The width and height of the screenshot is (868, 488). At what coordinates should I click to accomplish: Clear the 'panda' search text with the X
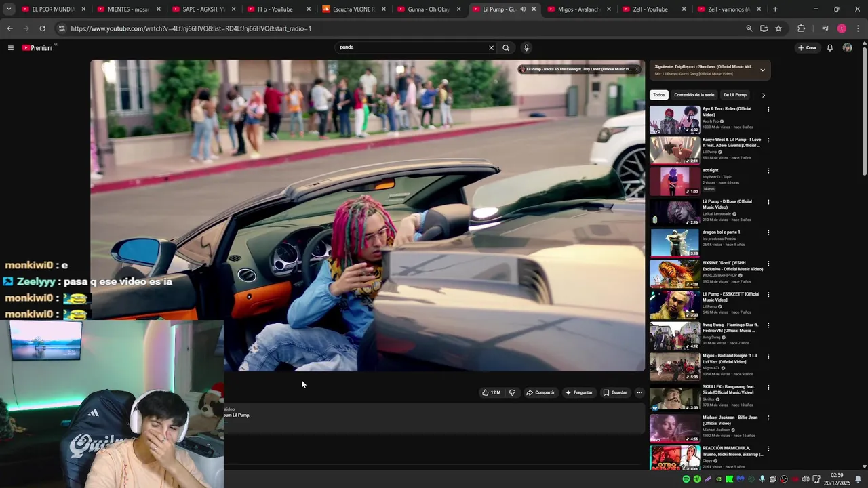pyautogui.click(x=491, y=47)
